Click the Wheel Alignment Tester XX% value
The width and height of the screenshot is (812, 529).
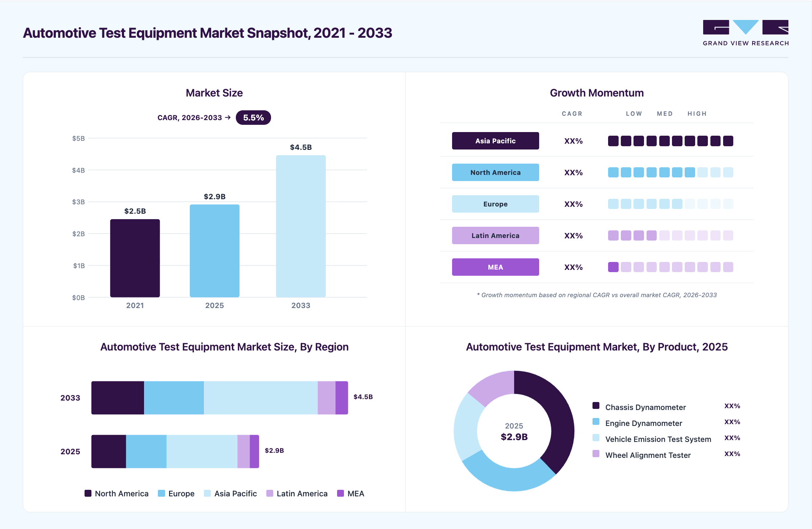click(732, 454)
